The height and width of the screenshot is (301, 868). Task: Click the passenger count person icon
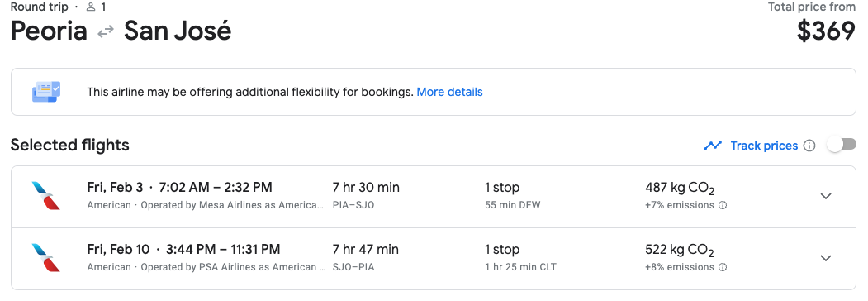91,7
